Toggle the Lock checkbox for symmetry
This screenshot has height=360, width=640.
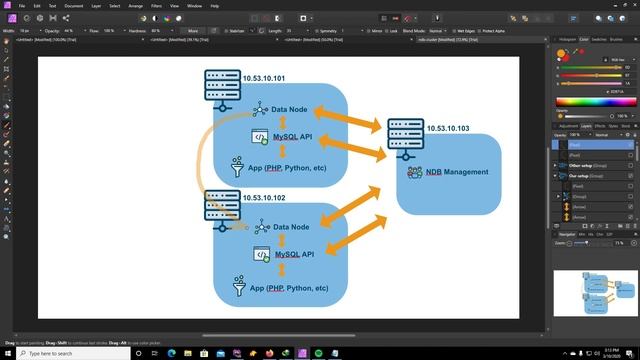387,31
